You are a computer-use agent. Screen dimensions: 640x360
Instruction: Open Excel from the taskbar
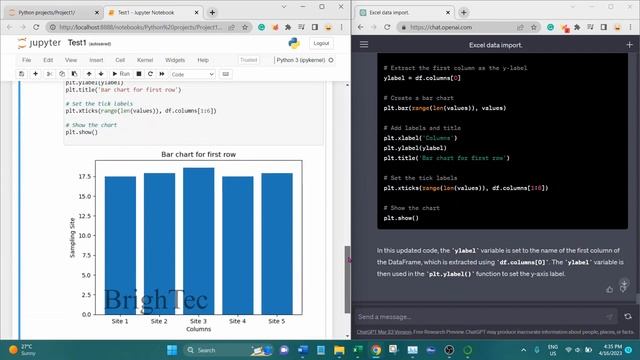click(358, 350)
